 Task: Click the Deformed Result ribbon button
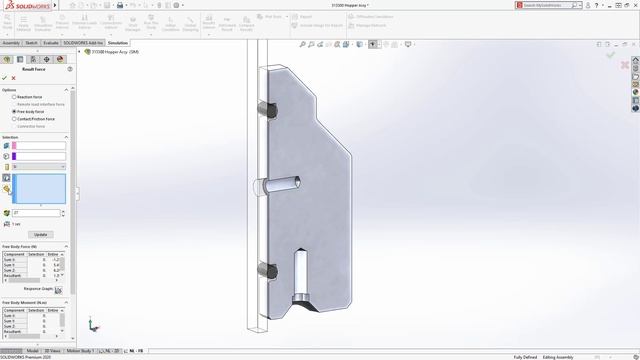coord(227,24)
